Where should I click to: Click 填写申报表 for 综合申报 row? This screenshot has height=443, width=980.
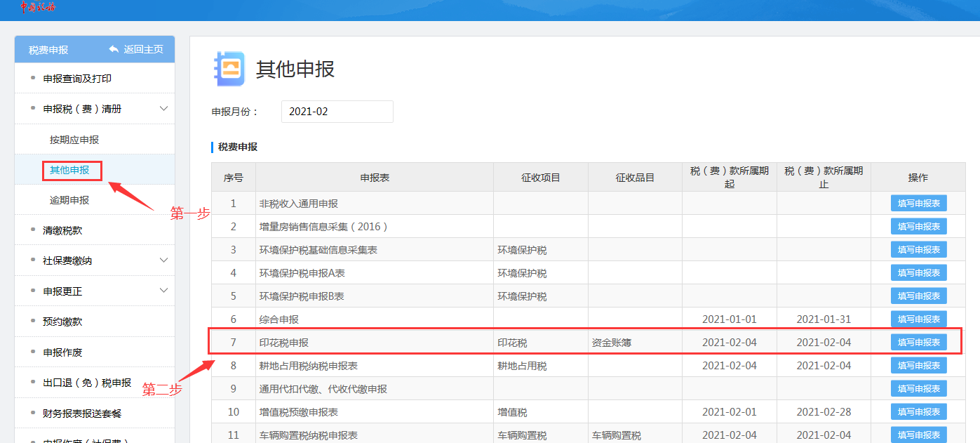918,319
